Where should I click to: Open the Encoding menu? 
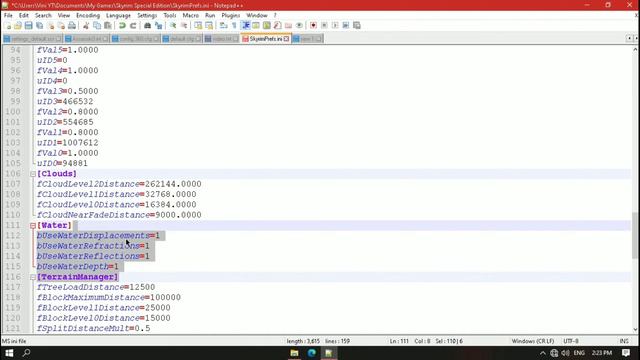click(88, 16)
